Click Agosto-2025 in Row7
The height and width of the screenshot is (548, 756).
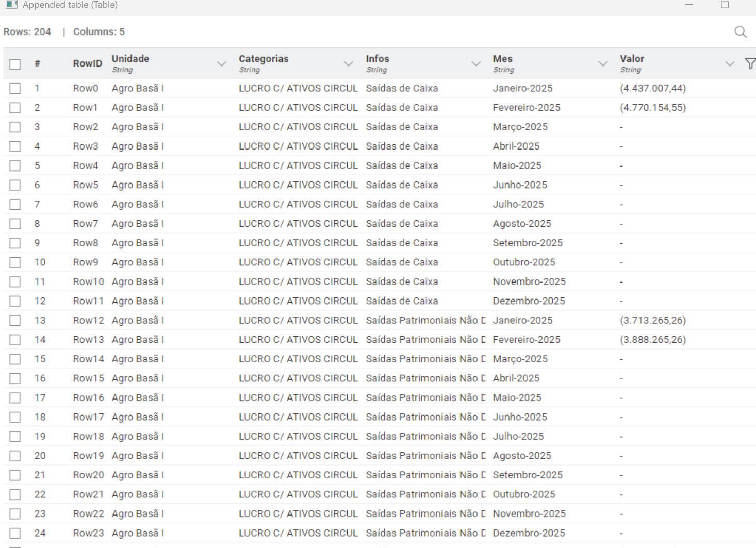point(521,224)
